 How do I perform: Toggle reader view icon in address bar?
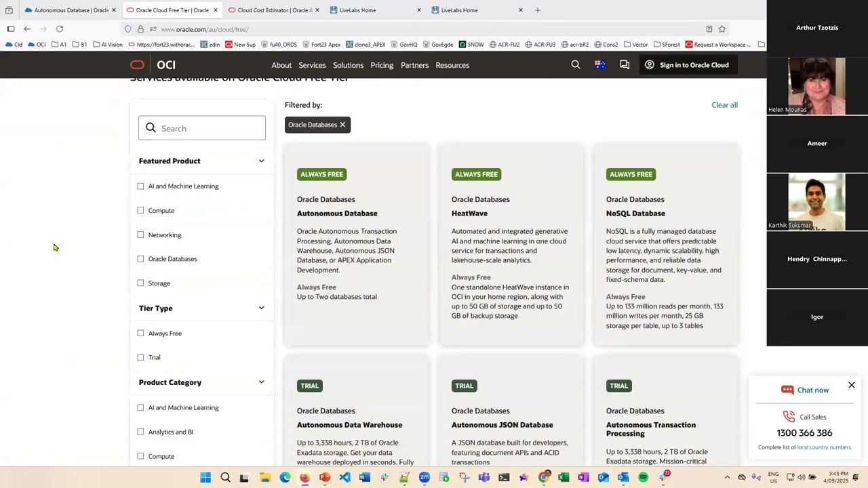point(709,29)
